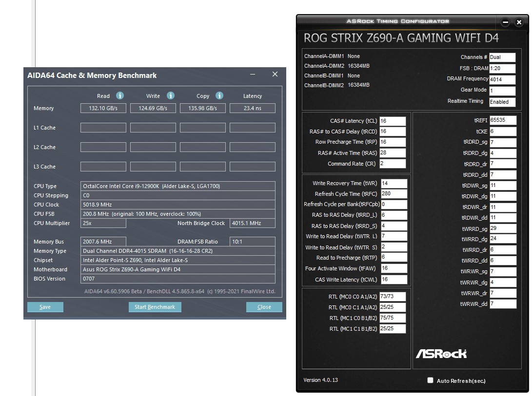Click the DRAM Frequency field showing 4014
The width and height of the screenshot is (532, 396).
tap(502, 80)
